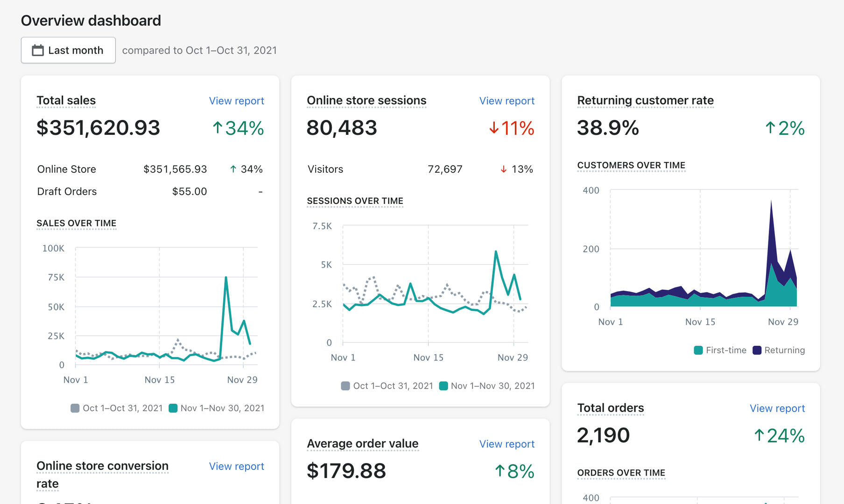This screenshot has height=504, width=844.
Task: Click the green up arrow beside 34% total sales
Action: click(x=217, y=128)
